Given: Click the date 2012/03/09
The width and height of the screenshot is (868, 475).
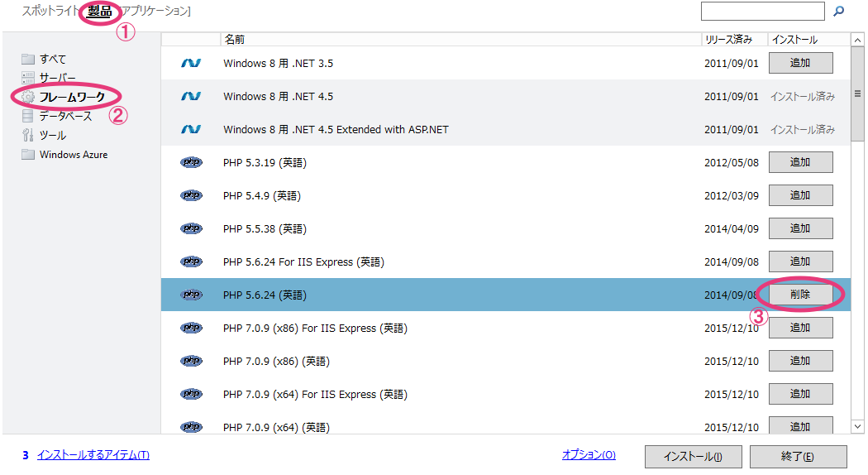Looking at the screenshot, I should (732, 195).
